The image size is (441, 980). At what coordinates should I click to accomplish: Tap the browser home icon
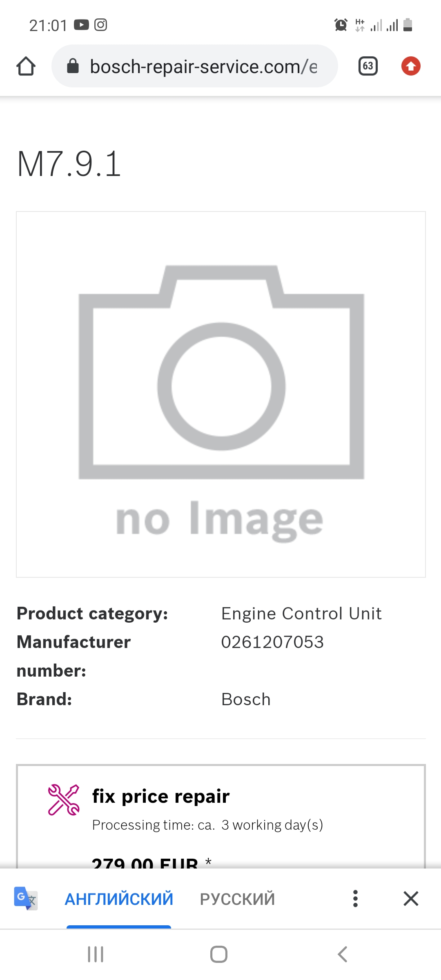26,66
